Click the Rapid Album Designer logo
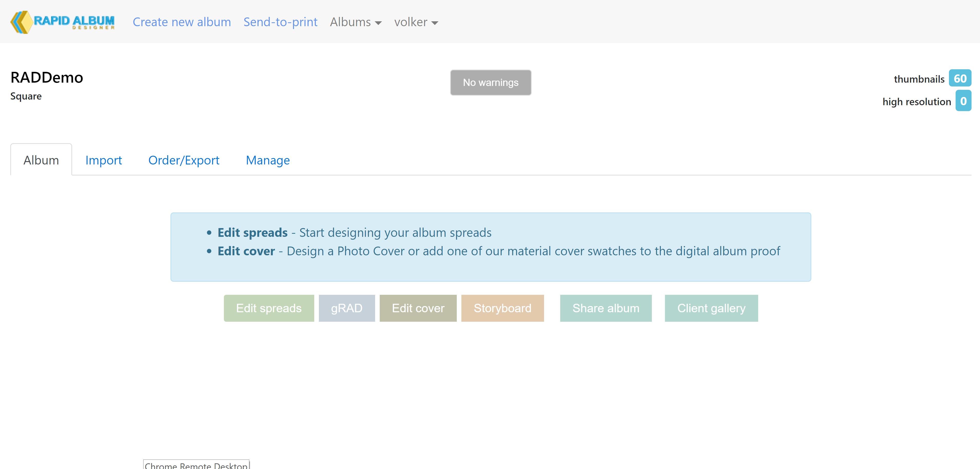 [62, 22]
